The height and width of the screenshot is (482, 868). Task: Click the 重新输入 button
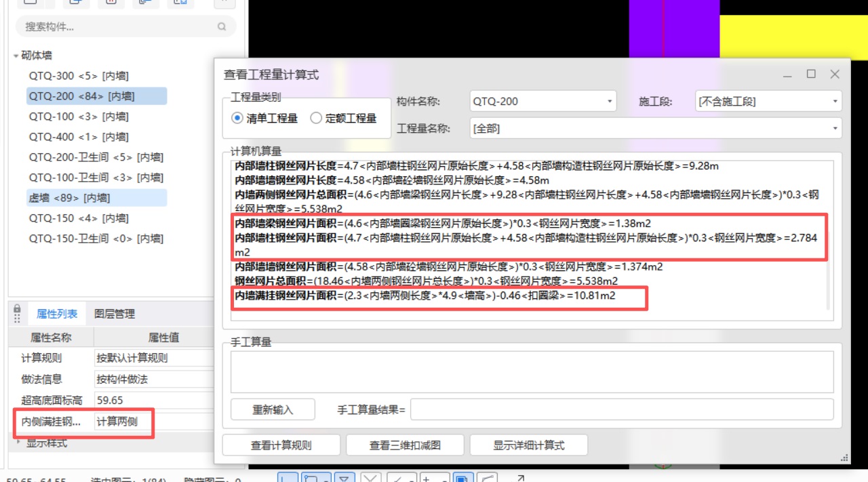coord(273,409)
